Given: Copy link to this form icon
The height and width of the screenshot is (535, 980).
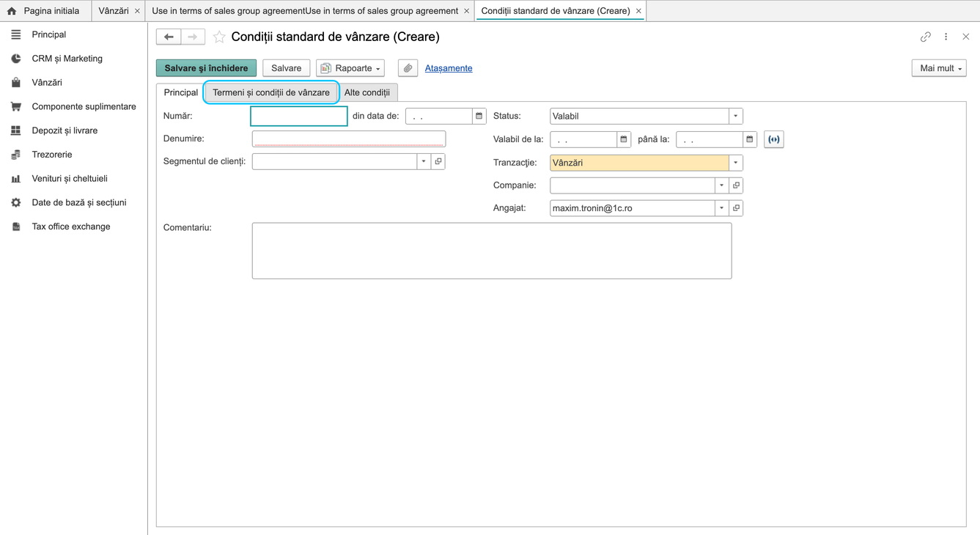Looking at the screenshot, I should pyautogui.click(x=926, y=37).
